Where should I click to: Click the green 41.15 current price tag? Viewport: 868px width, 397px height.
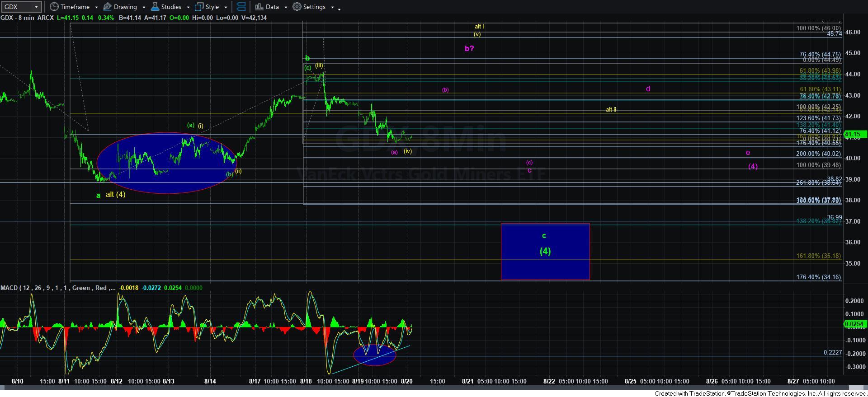[x=854, y=134]
